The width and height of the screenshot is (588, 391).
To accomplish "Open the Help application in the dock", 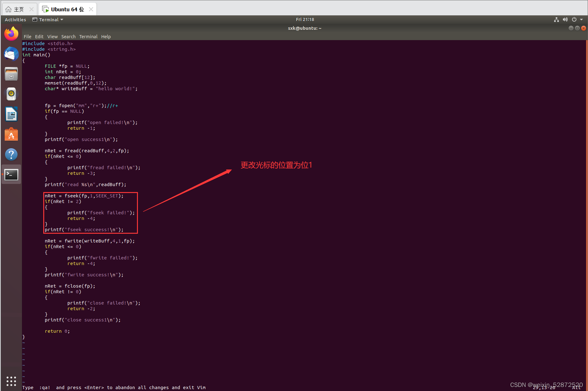I will pyautogui.click(x=11, y=154).
